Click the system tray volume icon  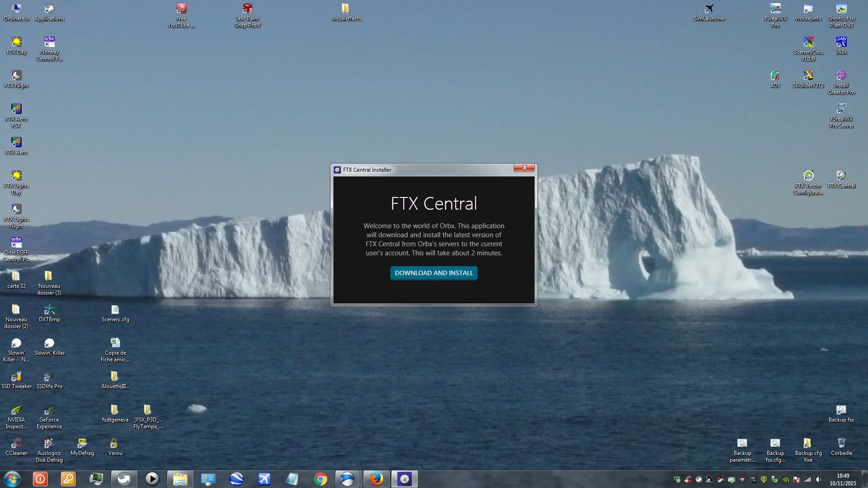tap(818, 479)
